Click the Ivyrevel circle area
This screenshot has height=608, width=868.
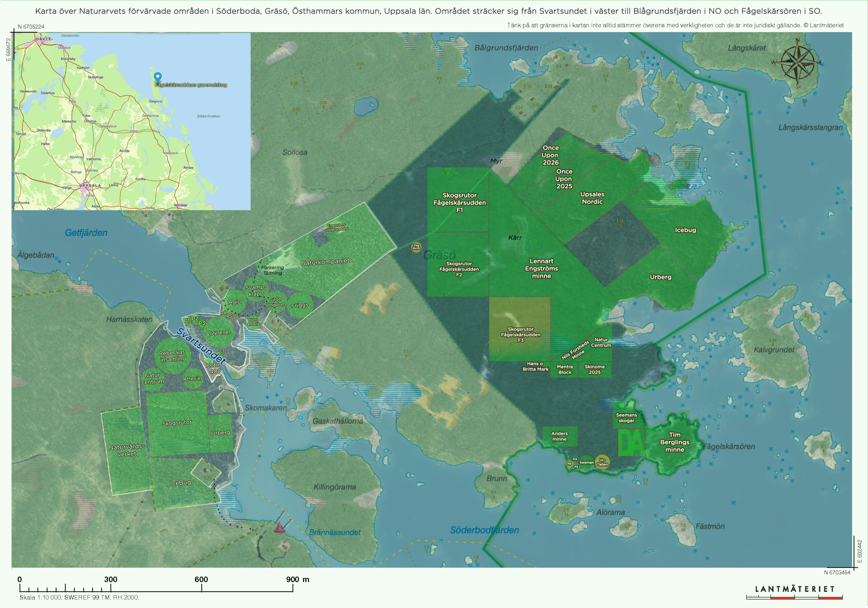[220, 332]
